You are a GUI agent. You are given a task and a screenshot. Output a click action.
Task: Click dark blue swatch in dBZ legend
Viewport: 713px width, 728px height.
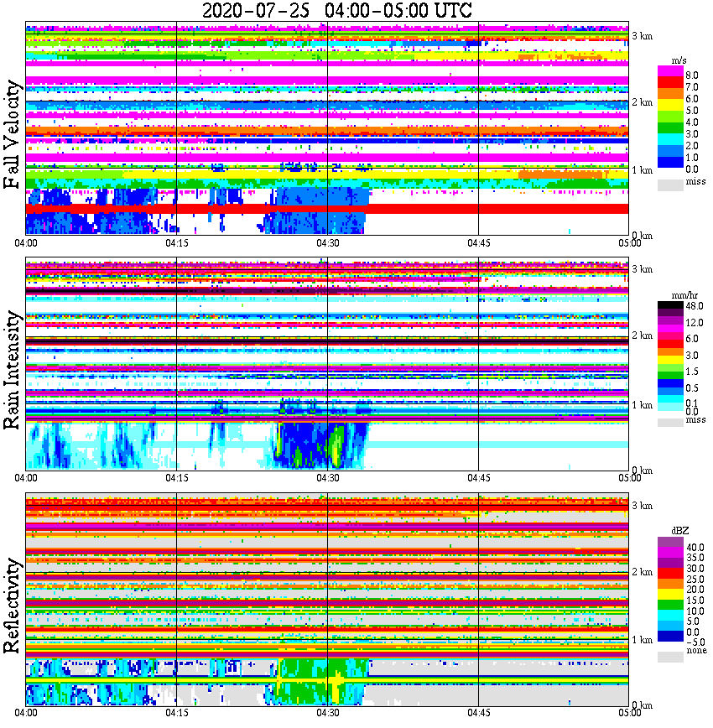[x=670, y=636]
